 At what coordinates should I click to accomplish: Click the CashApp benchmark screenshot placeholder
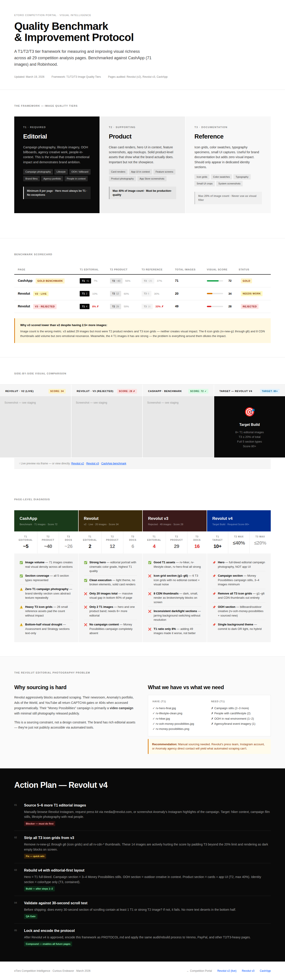pyautogui.click(x=178, y=427)
